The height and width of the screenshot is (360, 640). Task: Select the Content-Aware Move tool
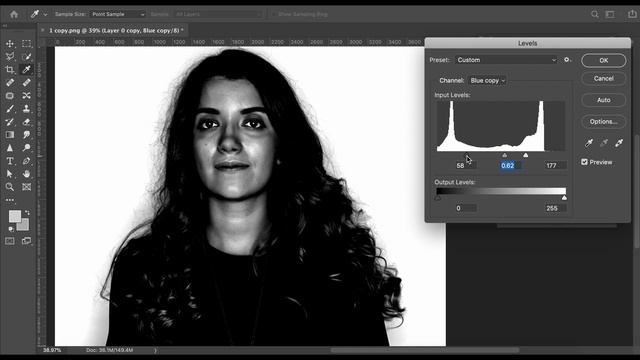tap(27, 96)
